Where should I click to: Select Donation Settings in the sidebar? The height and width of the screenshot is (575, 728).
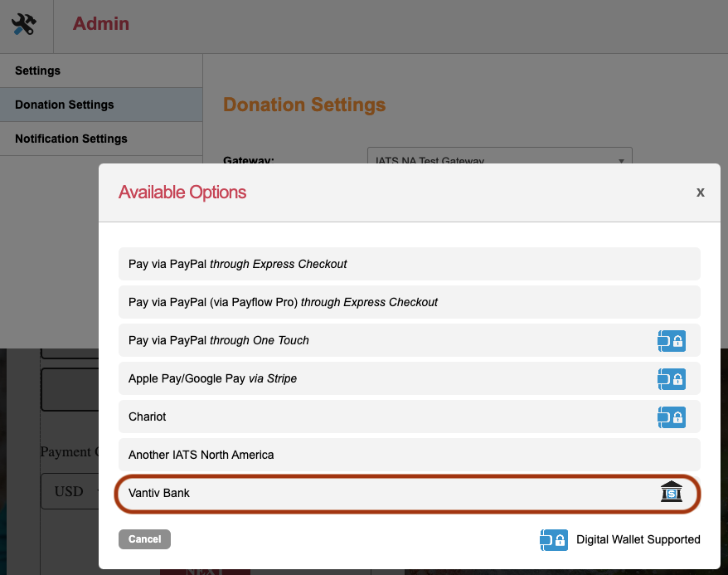point(65,105)
